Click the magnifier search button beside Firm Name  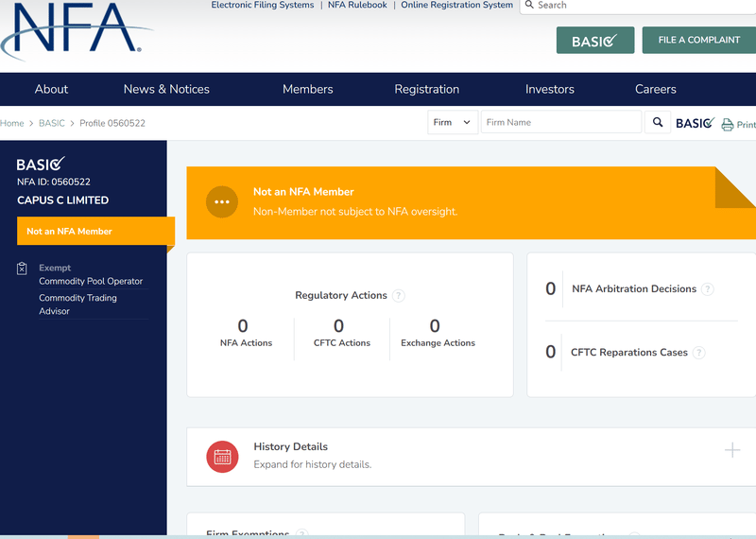[658, 122]
